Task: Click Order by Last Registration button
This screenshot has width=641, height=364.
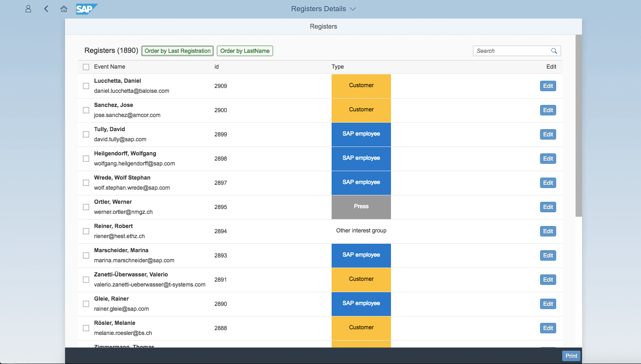Action: click(178, 51)
